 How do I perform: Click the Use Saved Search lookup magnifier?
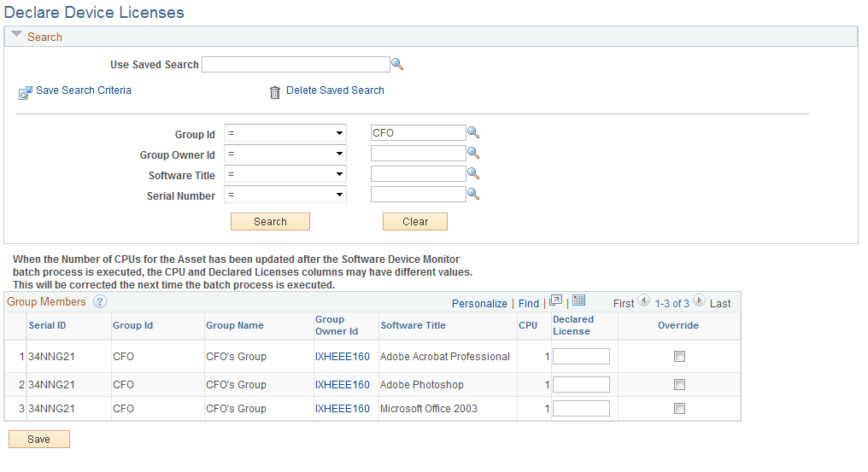pyautogui.click(x=397, y=64)
